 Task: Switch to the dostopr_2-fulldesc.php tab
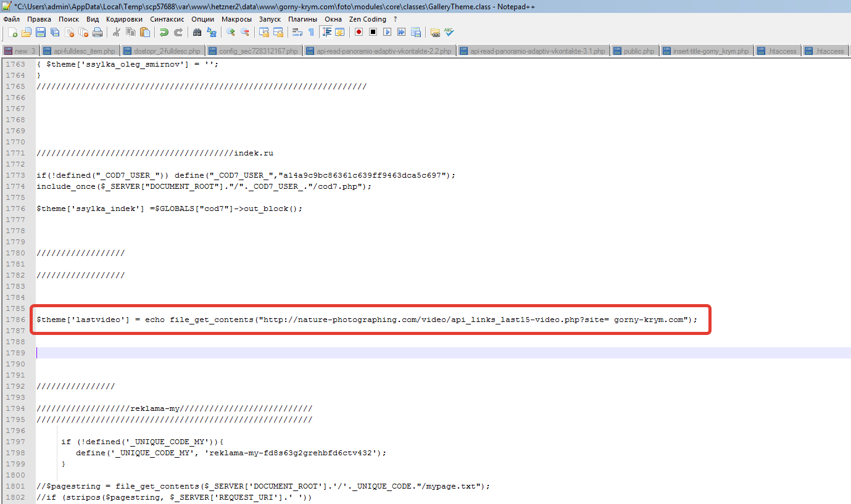pyautogui.click(x=163, y=51)
